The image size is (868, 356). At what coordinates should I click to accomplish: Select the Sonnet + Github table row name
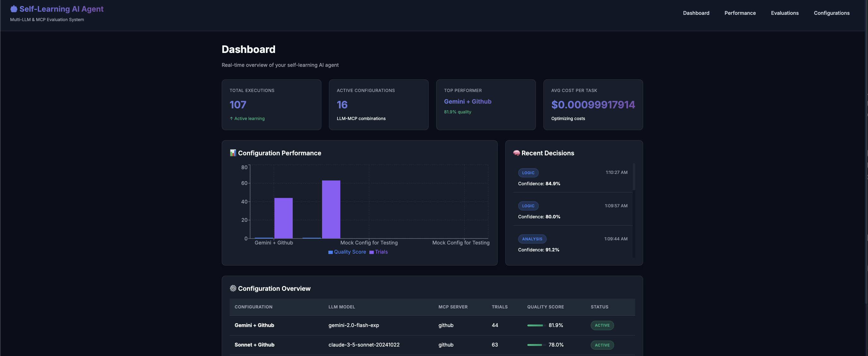tap(254, 345)
